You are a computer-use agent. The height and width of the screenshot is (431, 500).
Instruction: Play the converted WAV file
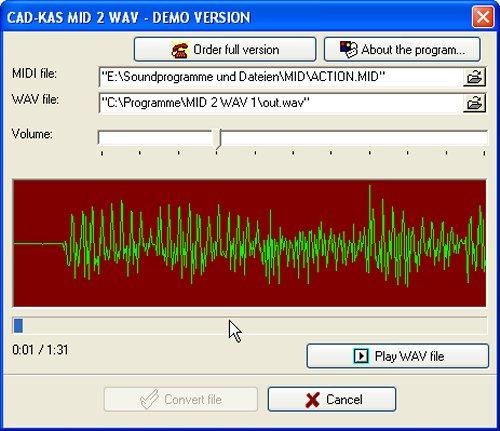(398, 356)
